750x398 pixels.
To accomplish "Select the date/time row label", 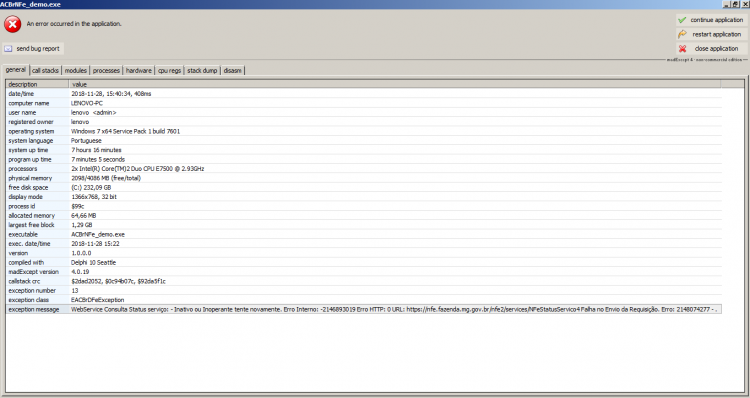I will (x=22, y=94).
